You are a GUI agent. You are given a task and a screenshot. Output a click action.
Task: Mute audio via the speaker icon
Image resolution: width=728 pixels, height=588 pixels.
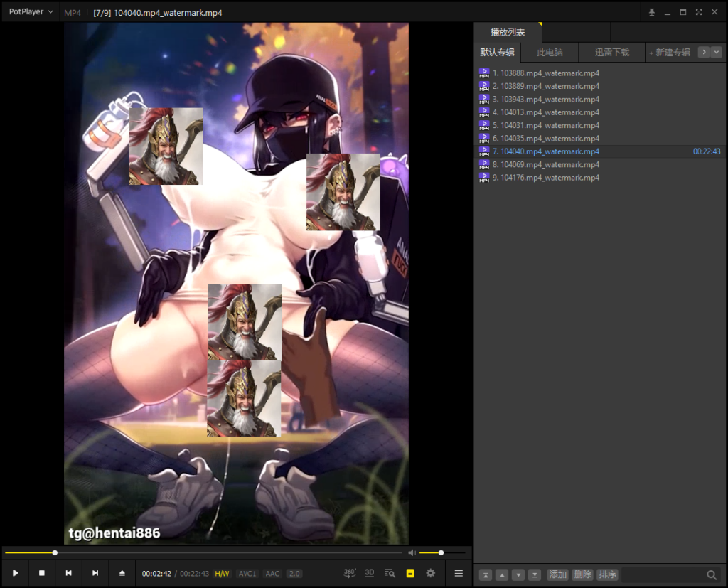pyautogui.click(x=412, y=552)
